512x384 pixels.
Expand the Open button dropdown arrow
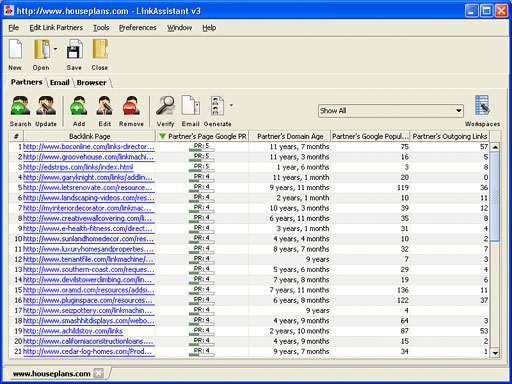point(55,49)
